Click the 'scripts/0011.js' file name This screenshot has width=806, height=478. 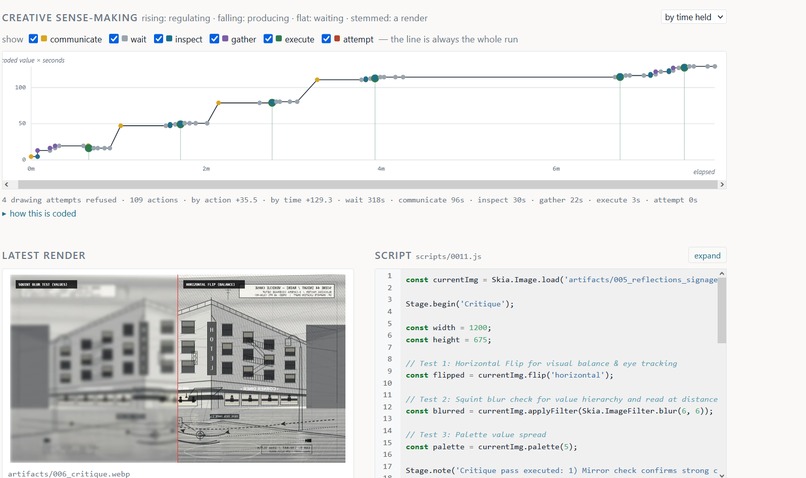click(x=449, y=256)
